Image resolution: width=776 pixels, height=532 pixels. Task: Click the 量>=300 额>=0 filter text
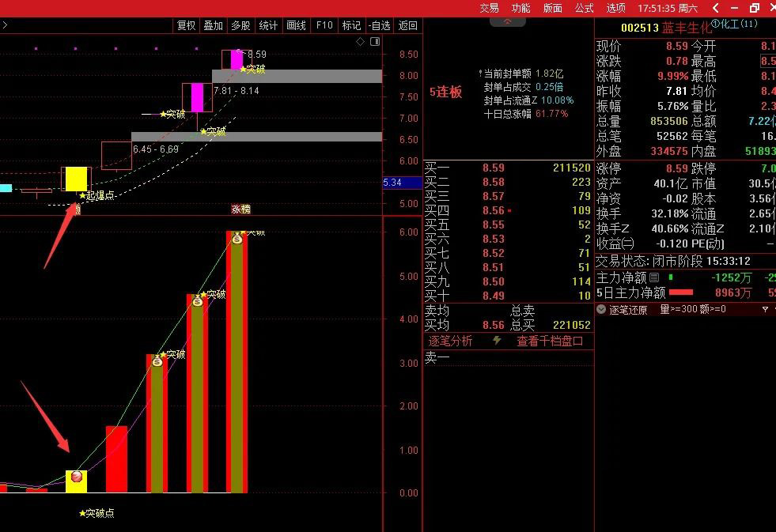pos(692,310)
